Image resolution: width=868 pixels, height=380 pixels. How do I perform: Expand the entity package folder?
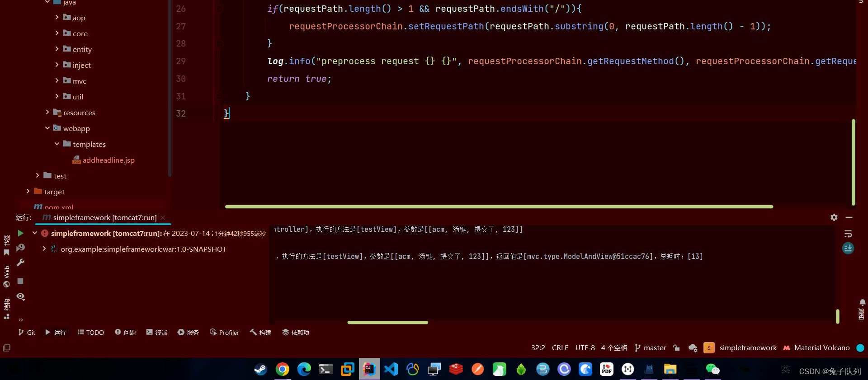(x=57, y=49)
